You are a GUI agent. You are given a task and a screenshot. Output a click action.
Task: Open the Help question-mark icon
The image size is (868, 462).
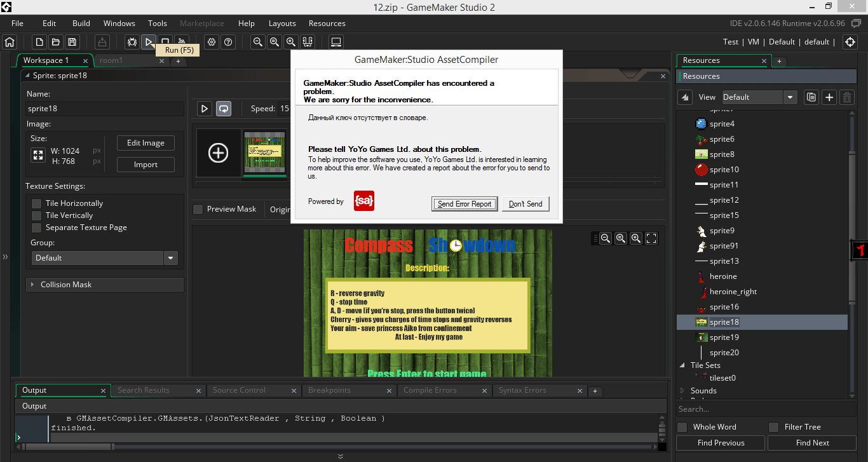point(228,42)
